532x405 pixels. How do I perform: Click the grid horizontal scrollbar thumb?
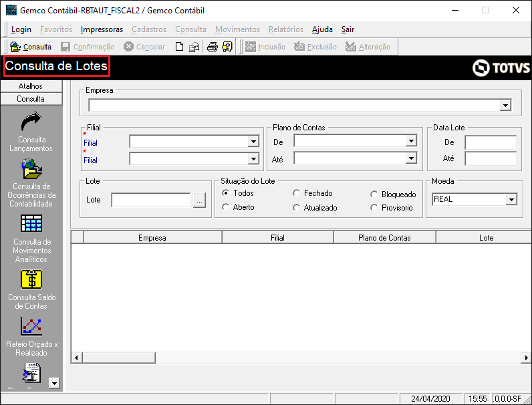pos(119,358)
